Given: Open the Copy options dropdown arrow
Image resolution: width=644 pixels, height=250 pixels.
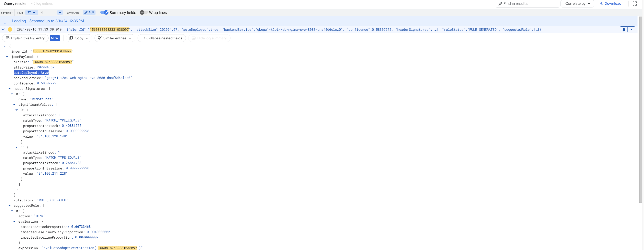Looking at the screenshot, I should point(87,38).
